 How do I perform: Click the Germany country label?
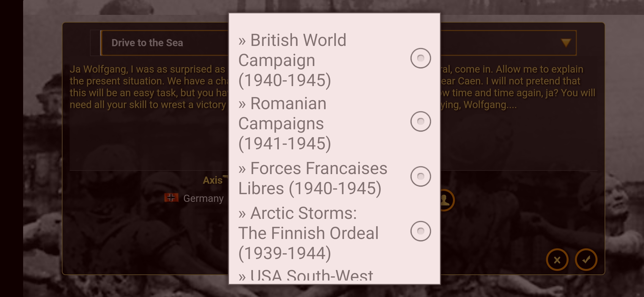[203, 198]
